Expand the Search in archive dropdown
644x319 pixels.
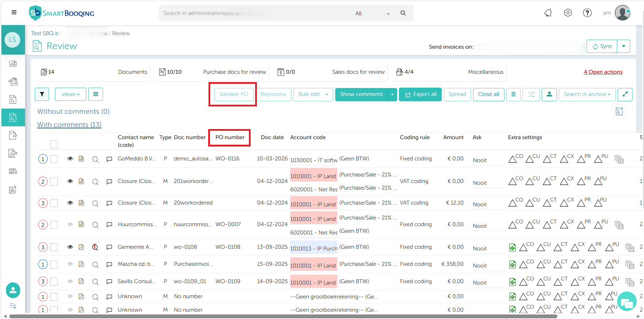click(587, 94)
